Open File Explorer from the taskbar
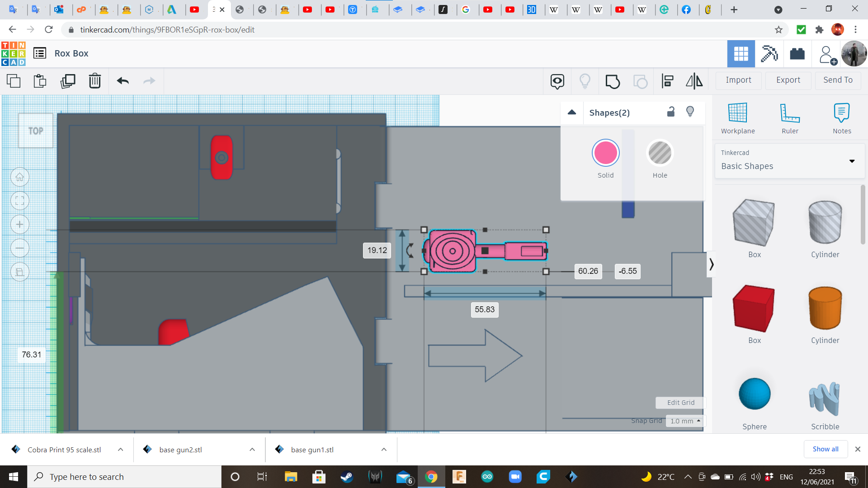 [291, 477]
